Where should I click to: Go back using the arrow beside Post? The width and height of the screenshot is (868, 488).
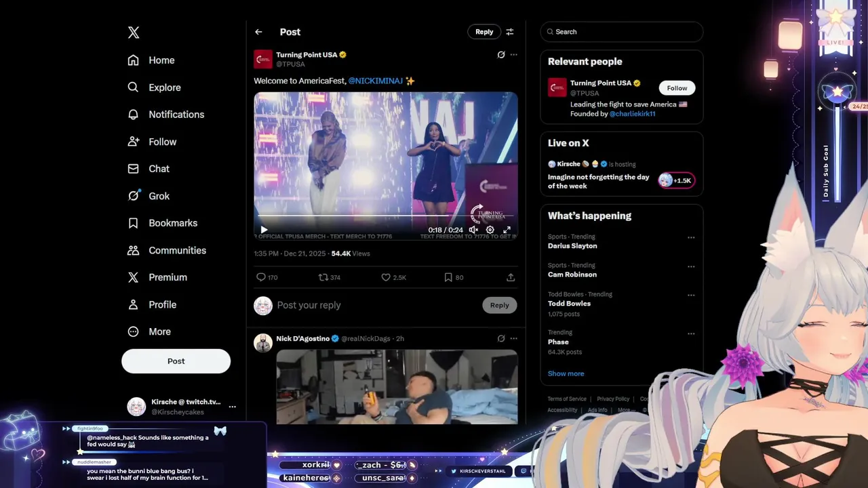coord(258,32)
